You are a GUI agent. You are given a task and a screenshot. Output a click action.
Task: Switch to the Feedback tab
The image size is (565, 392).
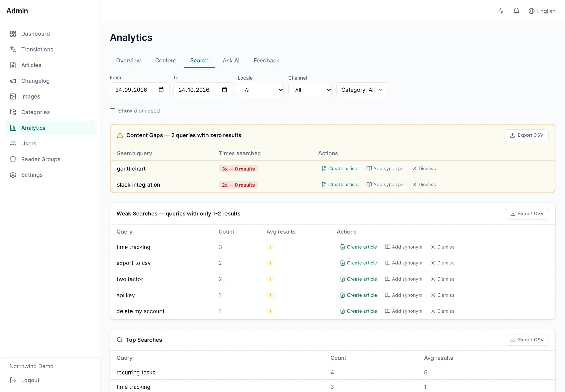[x=266, y=60]
